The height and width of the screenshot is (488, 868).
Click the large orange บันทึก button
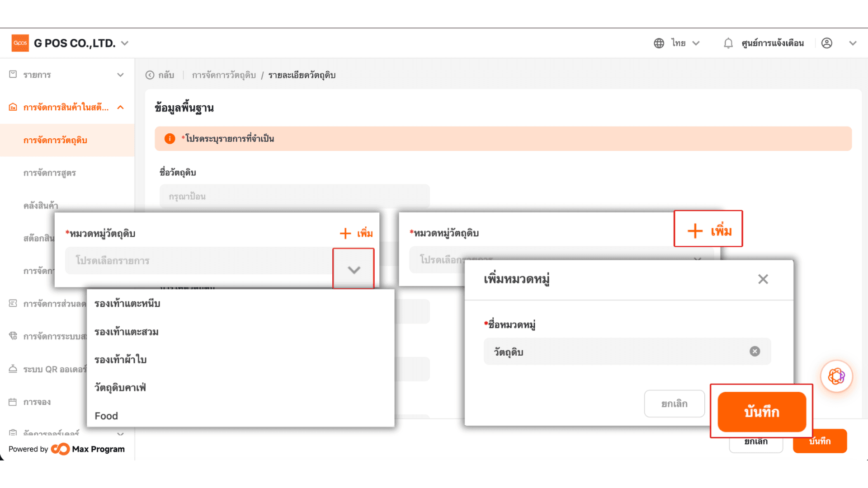point(762,412)
